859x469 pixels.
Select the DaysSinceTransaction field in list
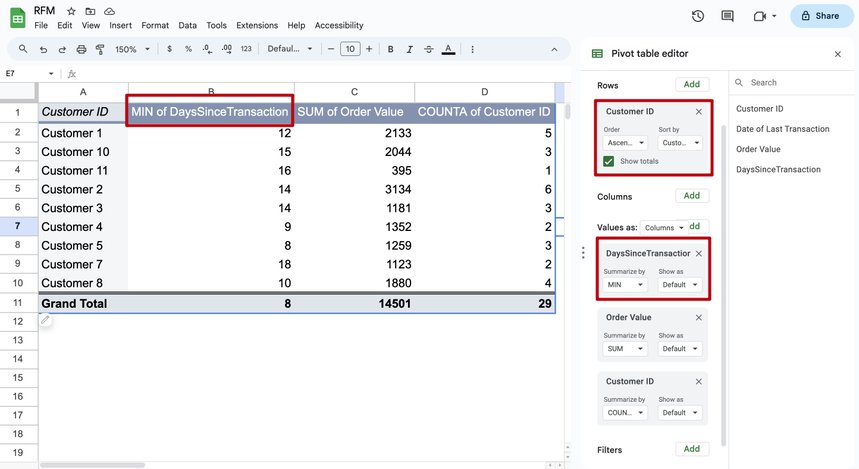coord(778,169)
